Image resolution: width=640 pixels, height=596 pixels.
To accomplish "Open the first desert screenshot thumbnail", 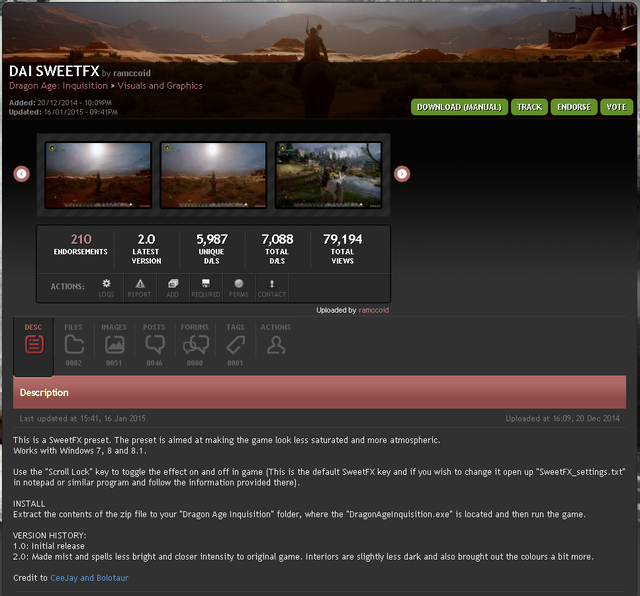I will coord(98,175).
